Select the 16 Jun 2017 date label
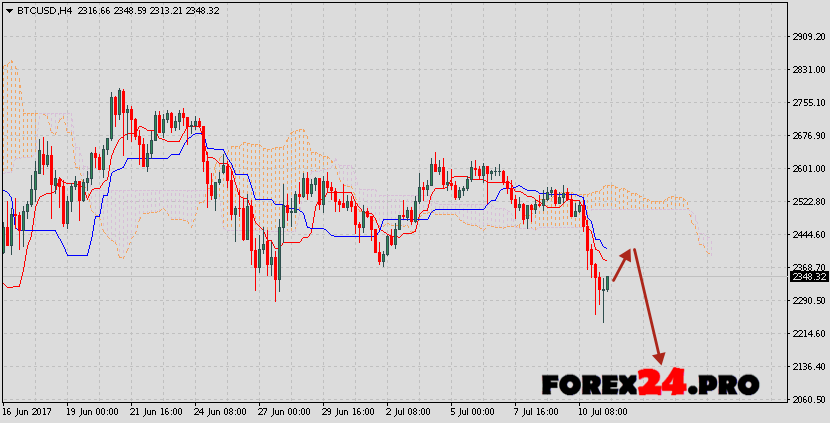This screenshot has height=423, width=830. (x=27, y=411)
